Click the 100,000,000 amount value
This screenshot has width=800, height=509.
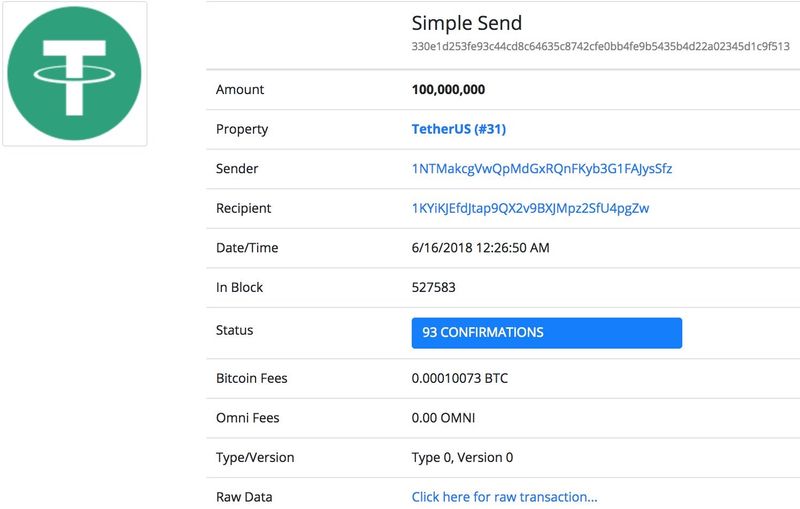pyautogui.click(x=448, y=90)
